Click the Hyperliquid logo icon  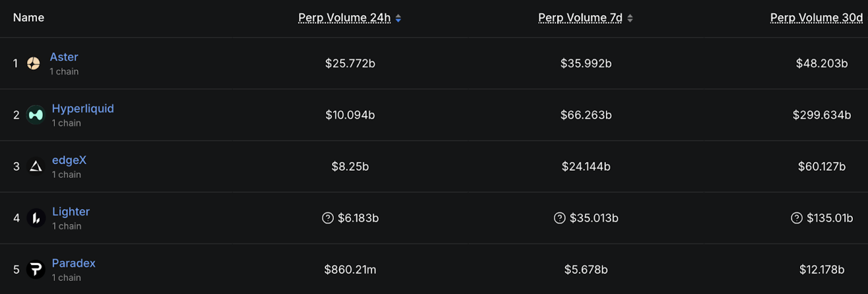36,115
